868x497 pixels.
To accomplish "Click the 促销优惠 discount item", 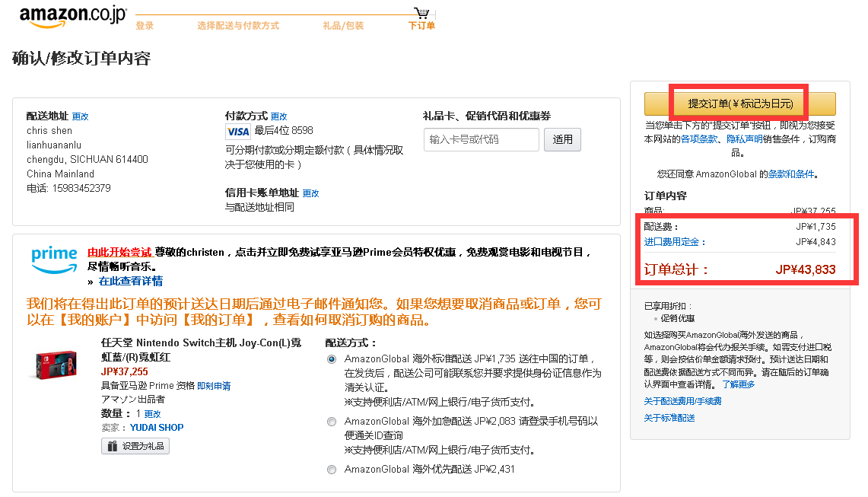I will coord(678,319).
